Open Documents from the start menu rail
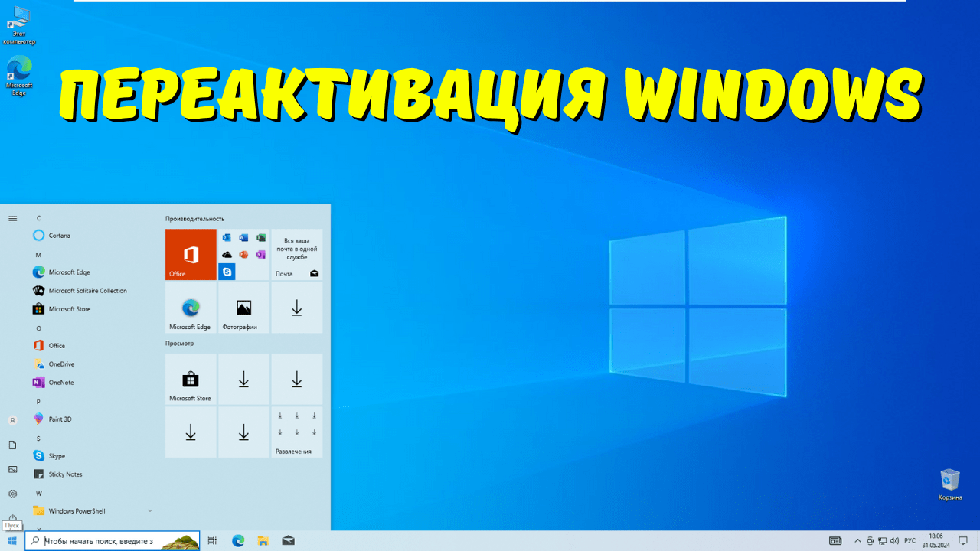 12,445
